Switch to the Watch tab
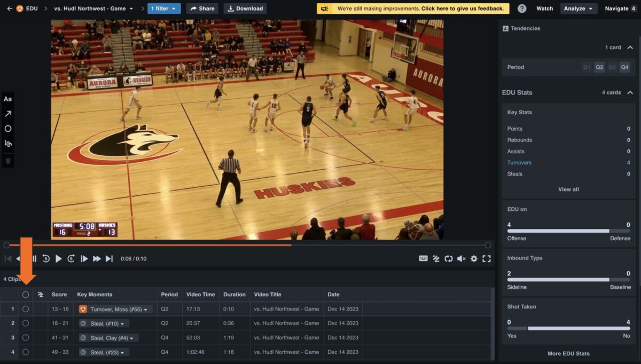Viewport: 641px width, 364px height. coord(544,8)
